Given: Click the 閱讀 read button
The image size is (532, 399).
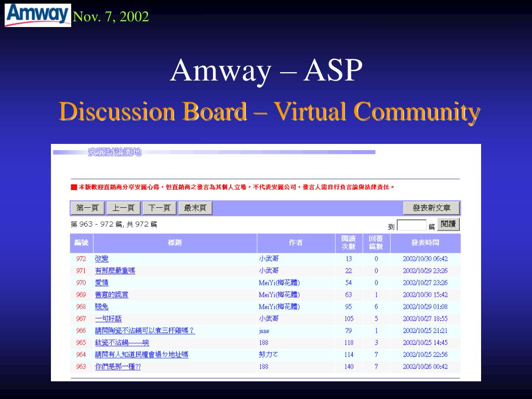Looking at the screenshot, I should (x=448, y=224).
